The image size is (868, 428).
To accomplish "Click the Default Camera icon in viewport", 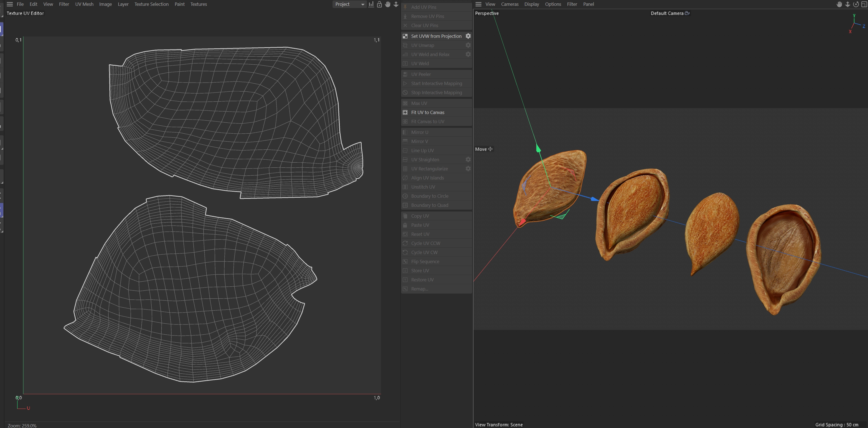I will pyautogui.click(x=687, y=13).
